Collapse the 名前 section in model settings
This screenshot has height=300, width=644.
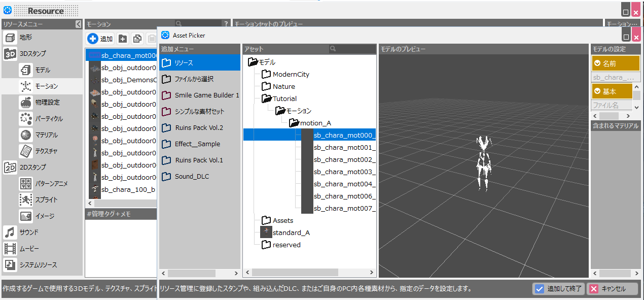point(597,63)
